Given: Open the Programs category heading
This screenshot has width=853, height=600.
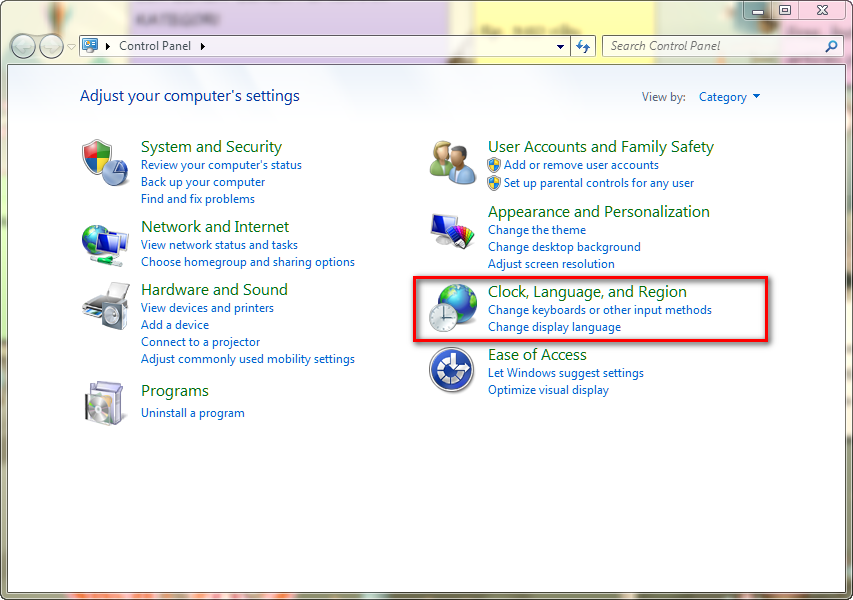Looking at the screenshot, I should (175, 391).
